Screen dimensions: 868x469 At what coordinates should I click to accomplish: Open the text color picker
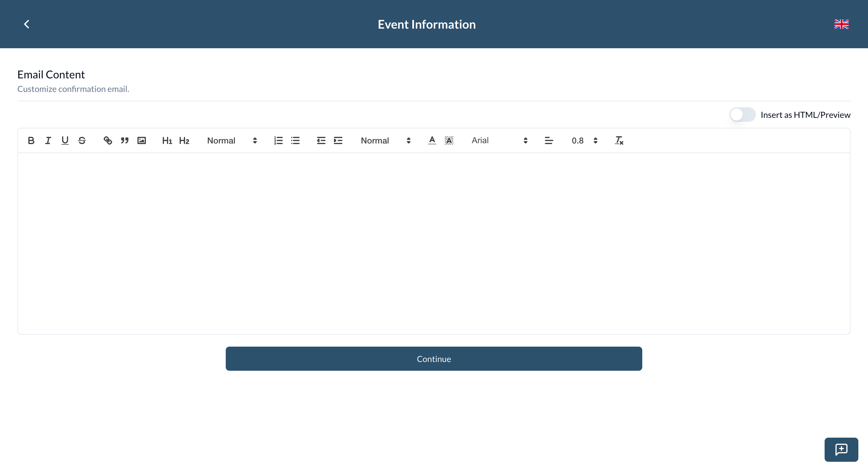(432, 140)
